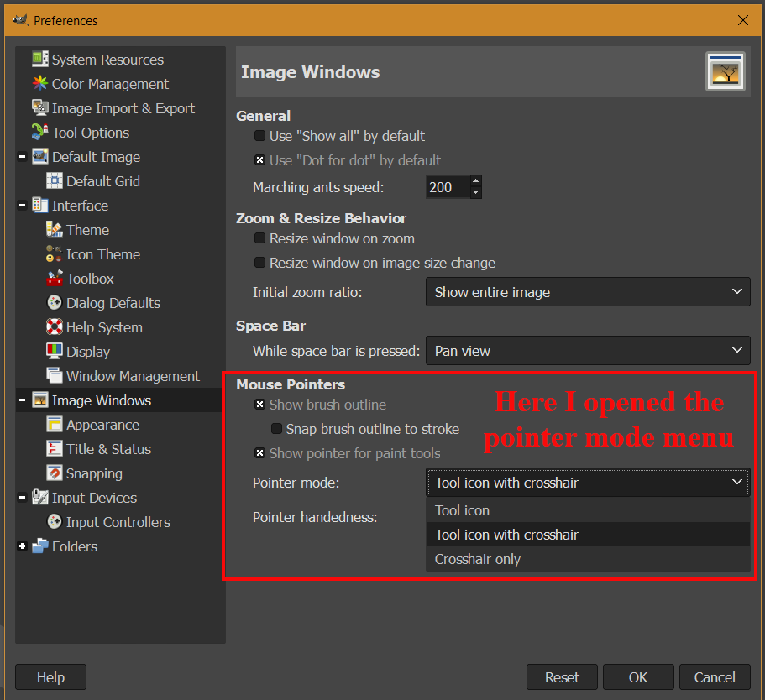Close the Pointer mode combo box
765x700 pixels.
pyautogui.click(x=588, y=483)
